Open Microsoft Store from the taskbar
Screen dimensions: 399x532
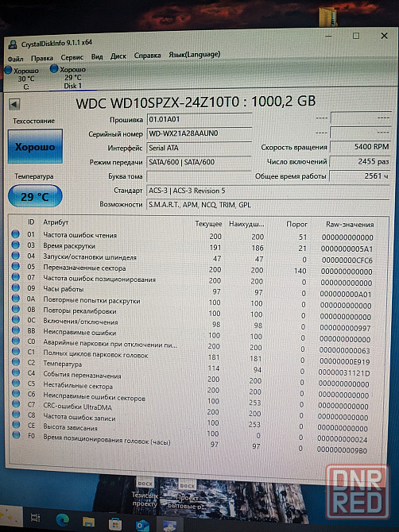(114, 523)
